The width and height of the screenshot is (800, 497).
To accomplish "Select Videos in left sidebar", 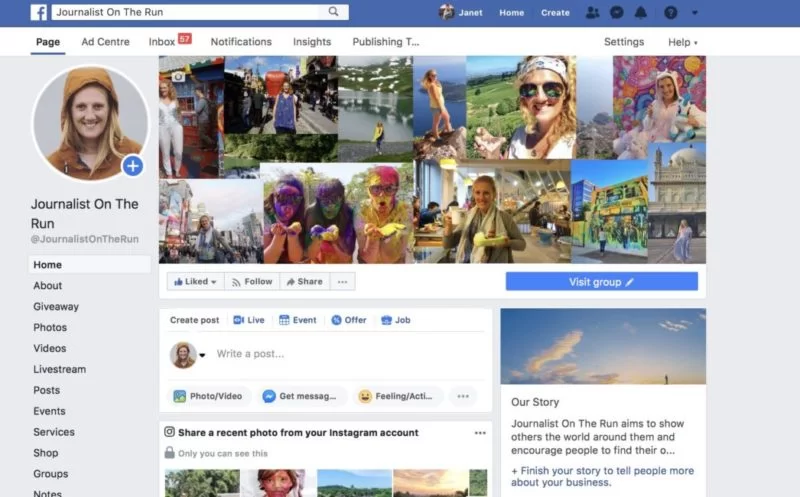I will tap(49, 349).
